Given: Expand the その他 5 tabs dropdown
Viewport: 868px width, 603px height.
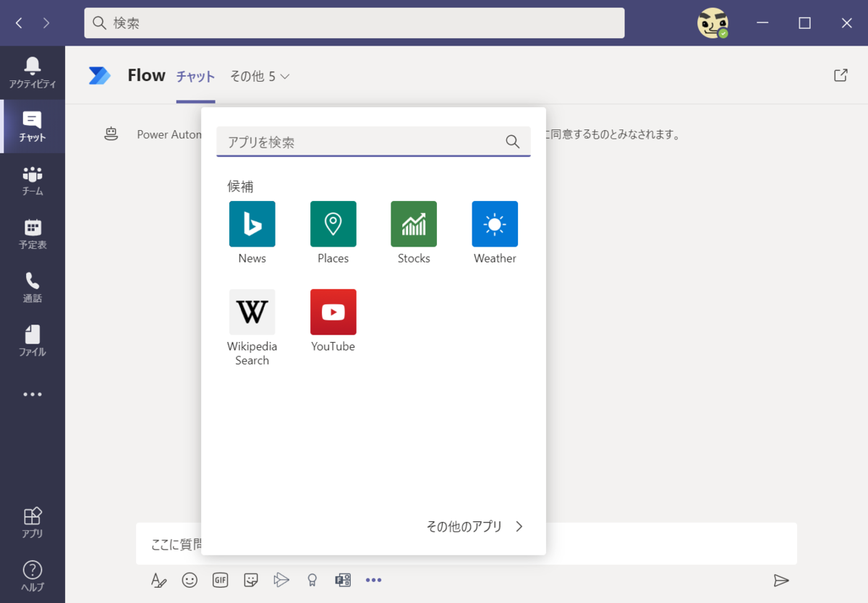Looking at the screenshot, I should click(x=260, y=76).
